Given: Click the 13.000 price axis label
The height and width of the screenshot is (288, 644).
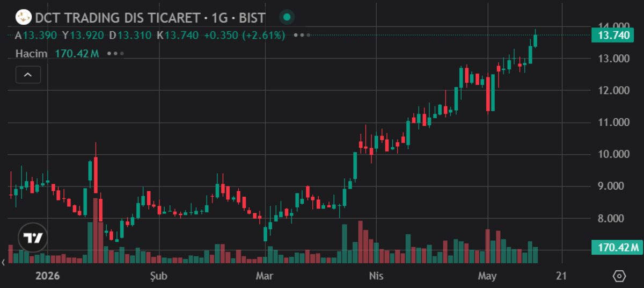Looking at the screenshot, I should [614, 59].
